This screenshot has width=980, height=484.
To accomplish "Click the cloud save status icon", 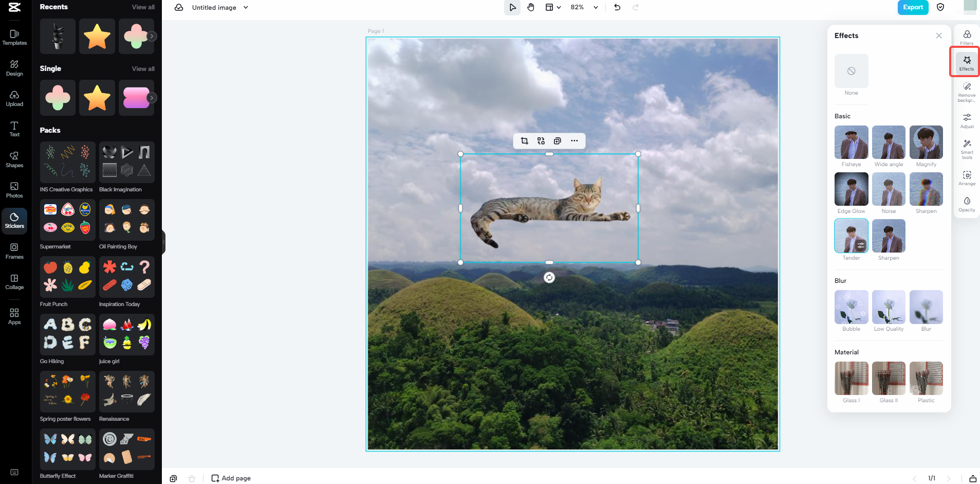I will point(179,8).
